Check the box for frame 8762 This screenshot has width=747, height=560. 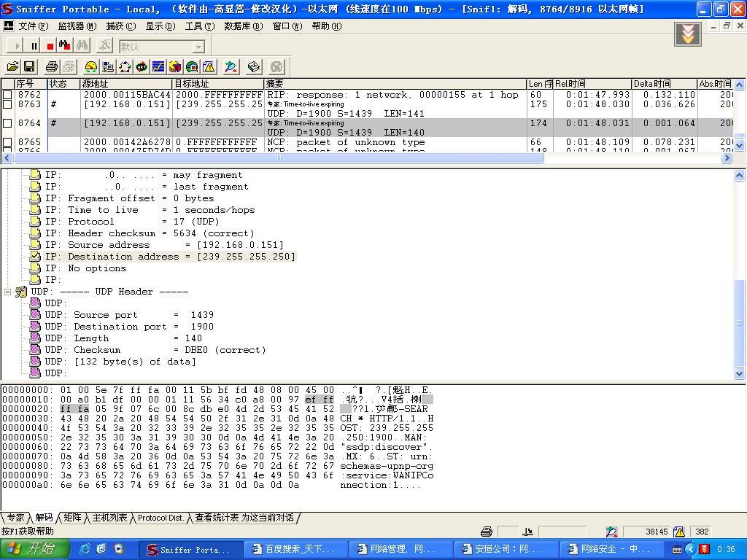pyautogui.click(x=7, y=95)
